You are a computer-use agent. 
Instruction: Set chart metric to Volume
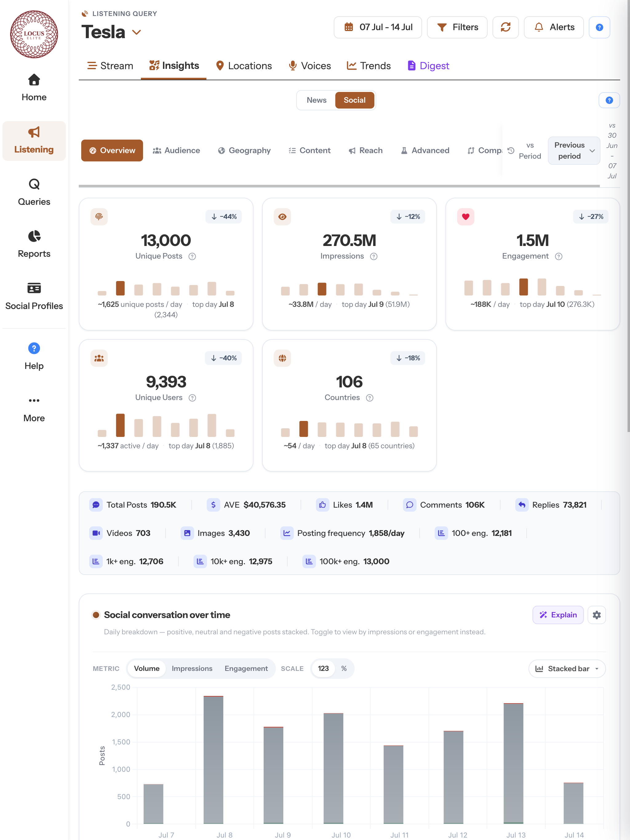pyautogui.click(x=147, y=668)
